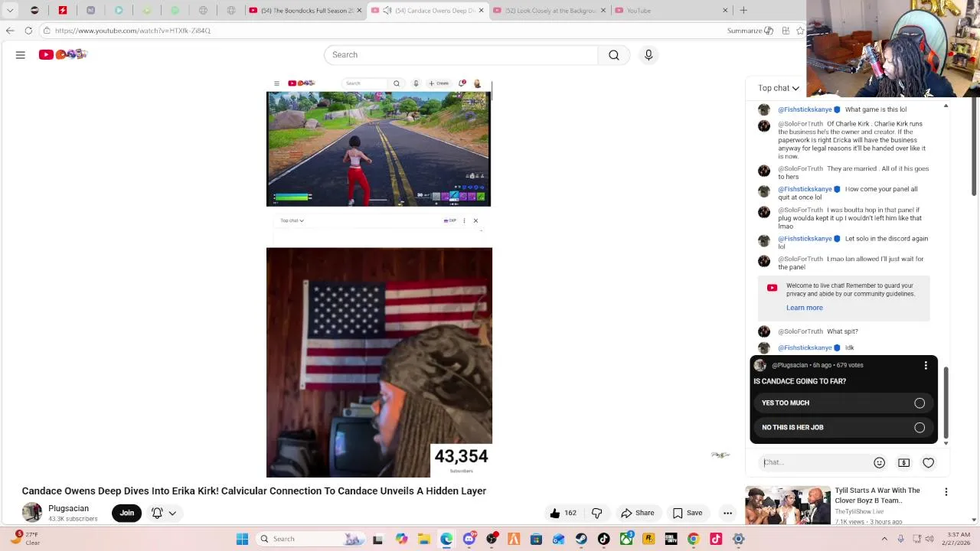Viewport: 980px width, 551px height.
Task: Join the Plugsacian channel membership
Action: (127, 513)
